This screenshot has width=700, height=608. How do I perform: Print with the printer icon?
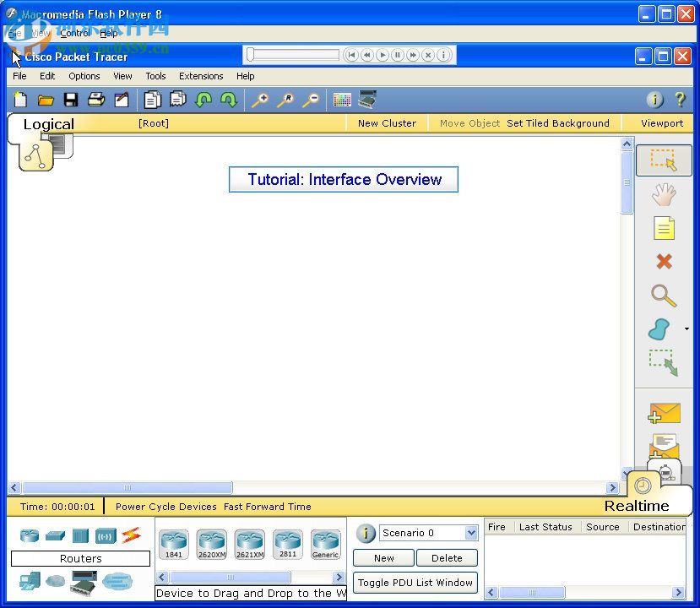(x=96, y=99)
